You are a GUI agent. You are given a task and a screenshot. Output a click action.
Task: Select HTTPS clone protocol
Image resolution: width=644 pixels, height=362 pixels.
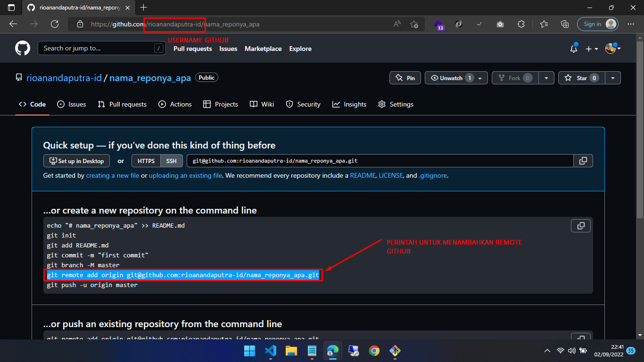click(146, 161)
